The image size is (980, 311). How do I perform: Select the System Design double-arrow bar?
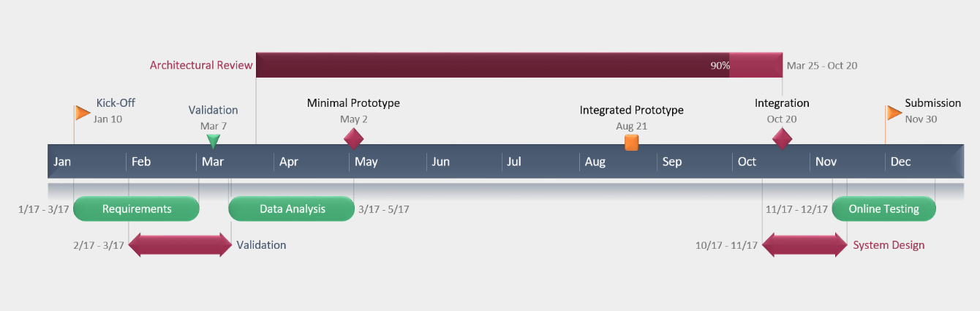804,245
